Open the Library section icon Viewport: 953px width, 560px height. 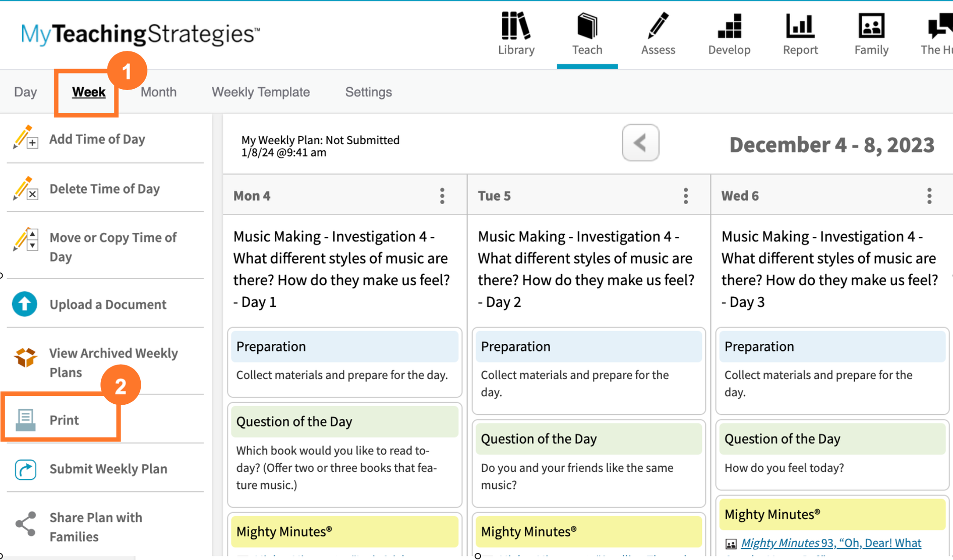[x=516, y=26]
